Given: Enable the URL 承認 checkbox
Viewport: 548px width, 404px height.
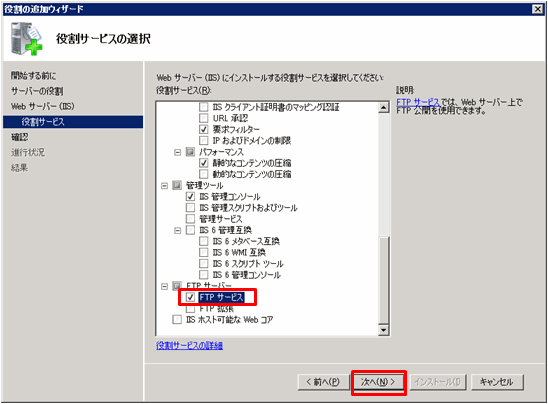Looking at the screenshot, I should [204, 118].
